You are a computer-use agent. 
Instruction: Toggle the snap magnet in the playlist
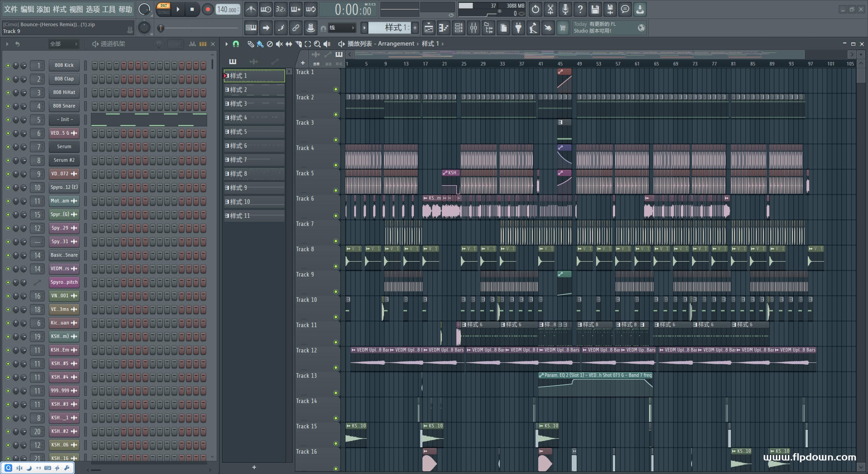(236, 44)
